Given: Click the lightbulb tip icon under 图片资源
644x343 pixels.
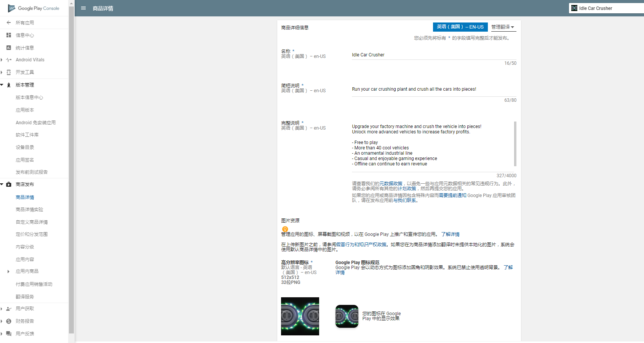Looking at the screenshot, I should point(285,229).
